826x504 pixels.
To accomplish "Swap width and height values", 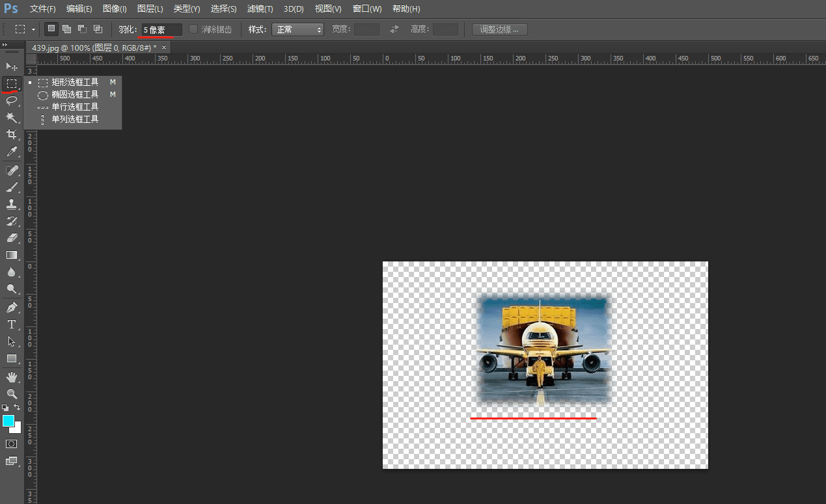I will click(x=394, y=29).
